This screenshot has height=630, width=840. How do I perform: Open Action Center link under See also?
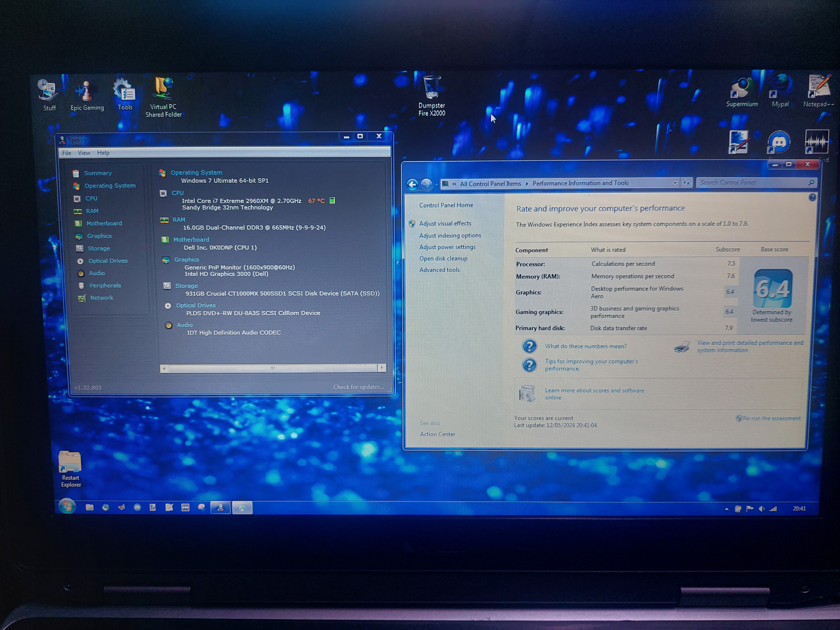[x=437, y=434]
